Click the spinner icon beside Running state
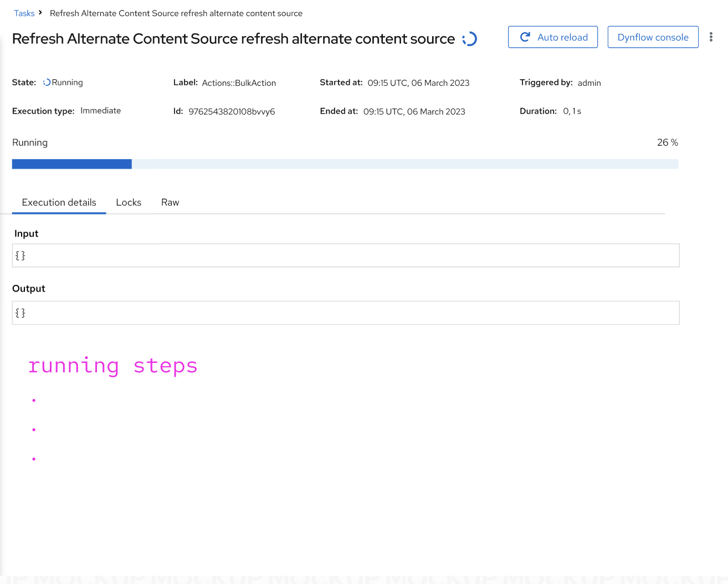 tap(47, 83)
